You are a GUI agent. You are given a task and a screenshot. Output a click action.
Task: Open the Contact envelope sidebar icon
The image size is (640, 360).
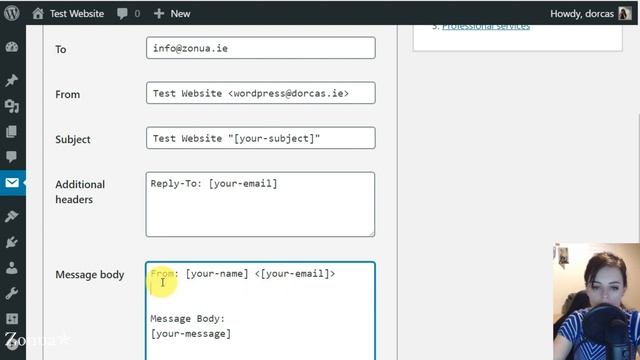click(x=12, y=182)
